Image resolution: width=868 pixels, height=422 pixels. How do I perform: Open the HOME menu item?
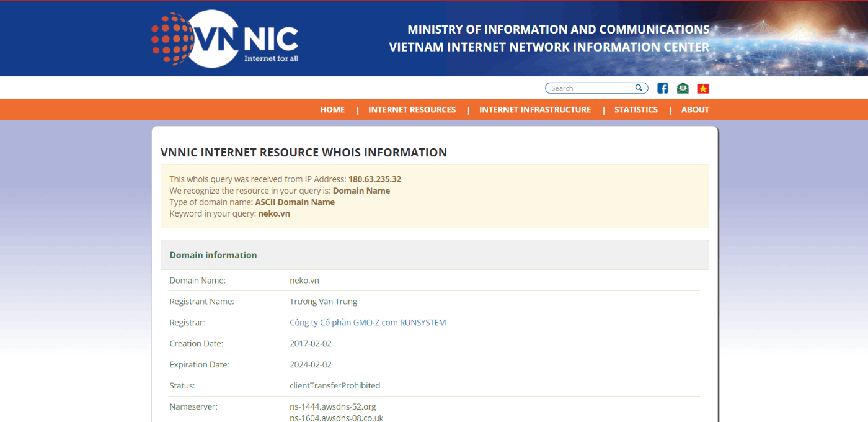[x=332, y=110]
